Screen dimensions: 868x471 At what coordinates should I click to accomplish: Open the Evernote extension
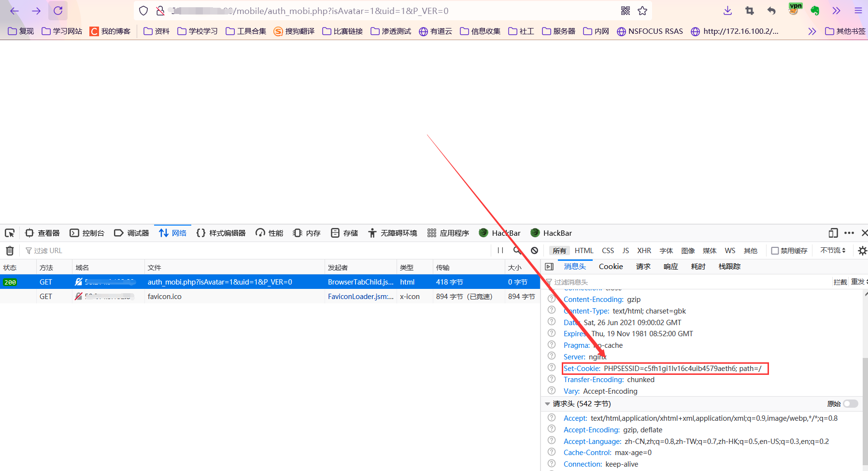[x=815, y=10]
